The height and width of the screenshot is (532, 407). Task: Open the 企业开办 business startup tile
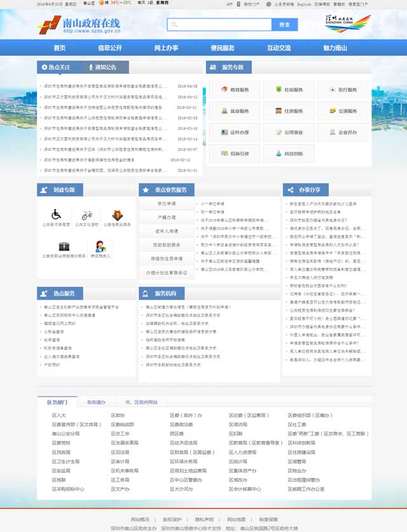[x=343, y=132]
